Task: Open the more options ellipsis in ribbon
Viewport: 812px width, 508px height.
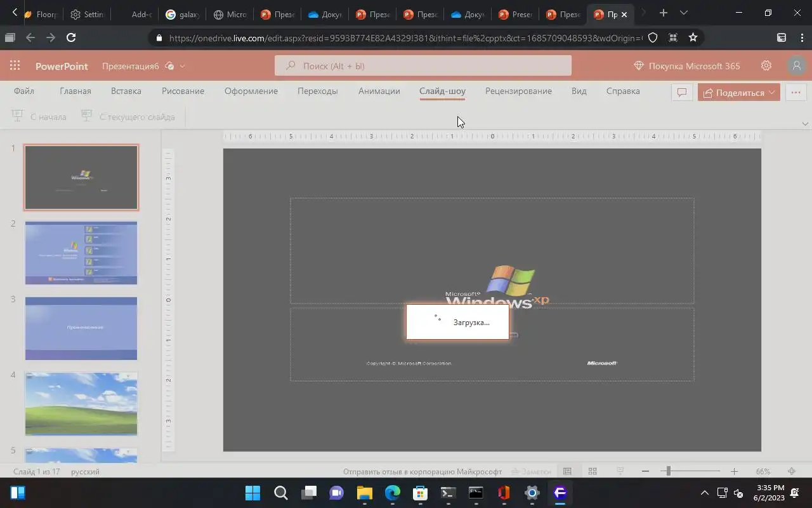Action: 796,92
